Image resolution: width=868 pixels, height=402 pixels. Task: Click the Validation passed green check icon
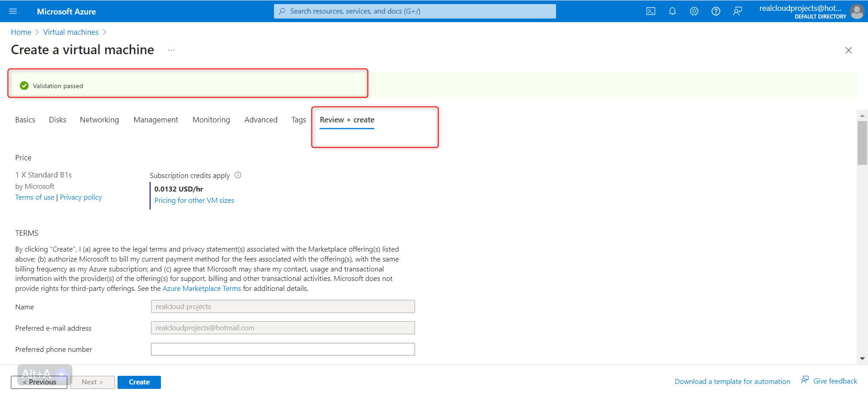click(24, 86)
